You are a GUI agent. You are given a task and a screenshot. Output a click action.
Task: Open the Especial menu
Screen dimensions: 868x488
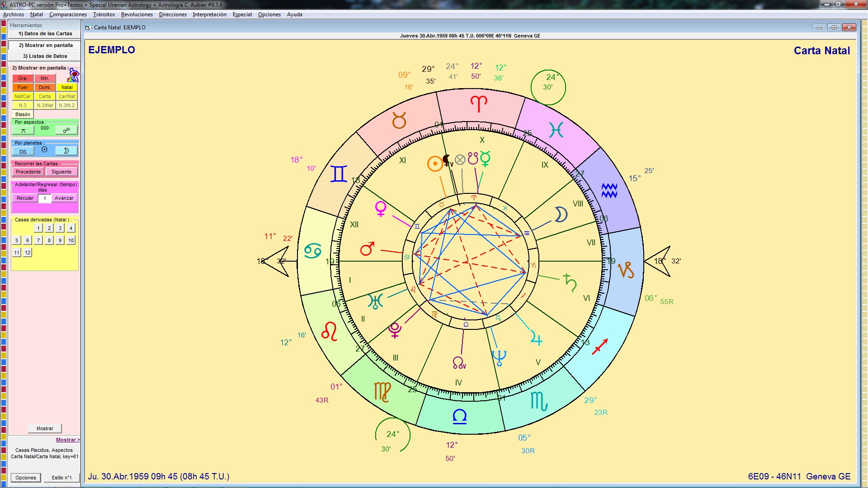coord(242,14)
